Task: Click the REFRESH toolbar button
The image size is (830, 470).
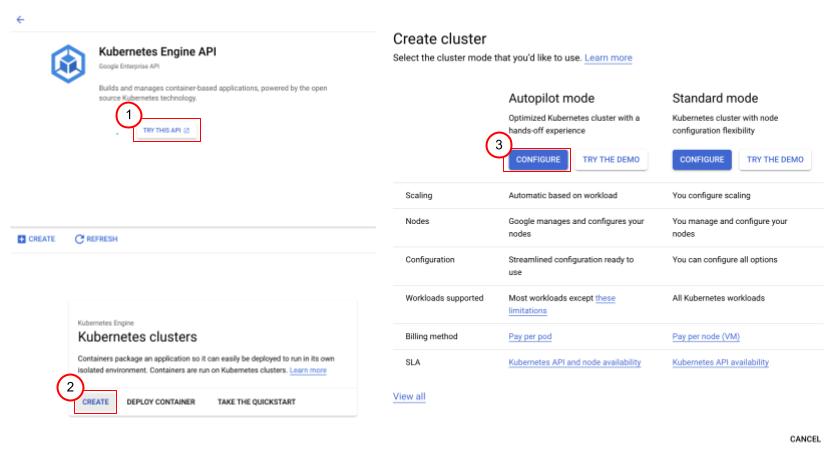Action: 96,239
